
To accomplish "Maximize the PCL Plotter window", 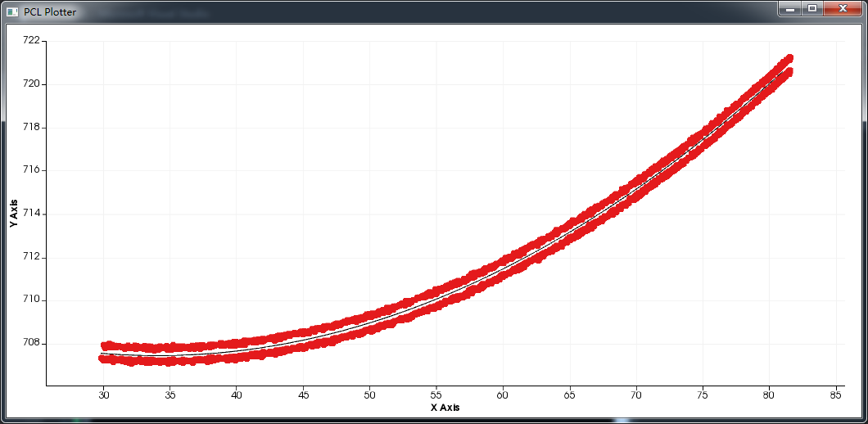I will (812, 9).
